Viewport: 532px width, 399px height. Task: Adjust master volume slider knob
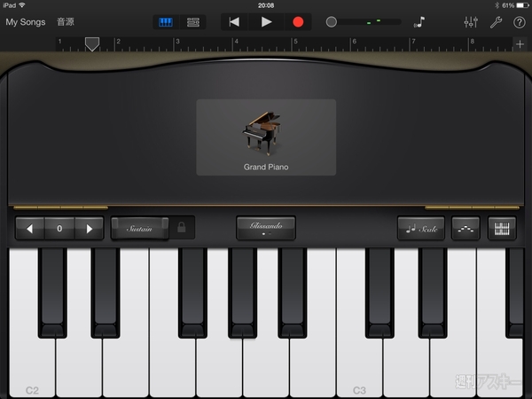coord(332,22)
